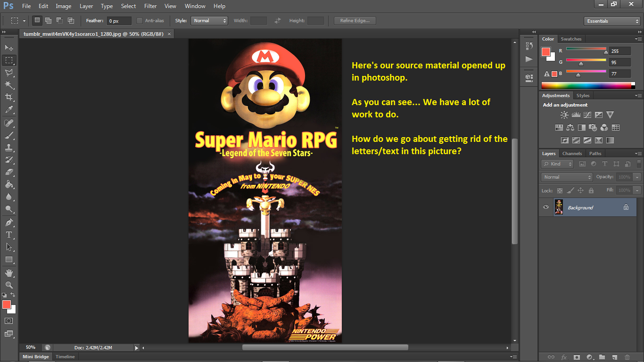Open the Opacity slider arrow
Image resolution: width=644 pixels, height=362 pixels.
tap(637, 177)
